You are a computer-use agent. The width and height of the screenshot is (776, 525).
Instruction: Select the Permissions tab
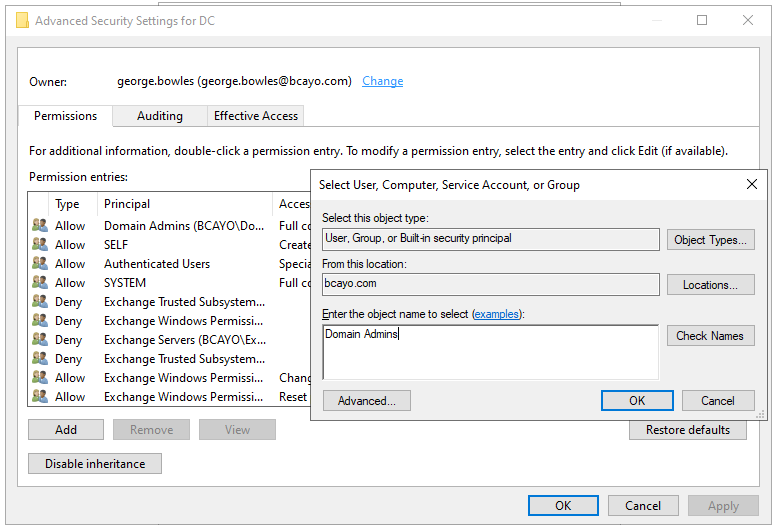pos(66,116)
